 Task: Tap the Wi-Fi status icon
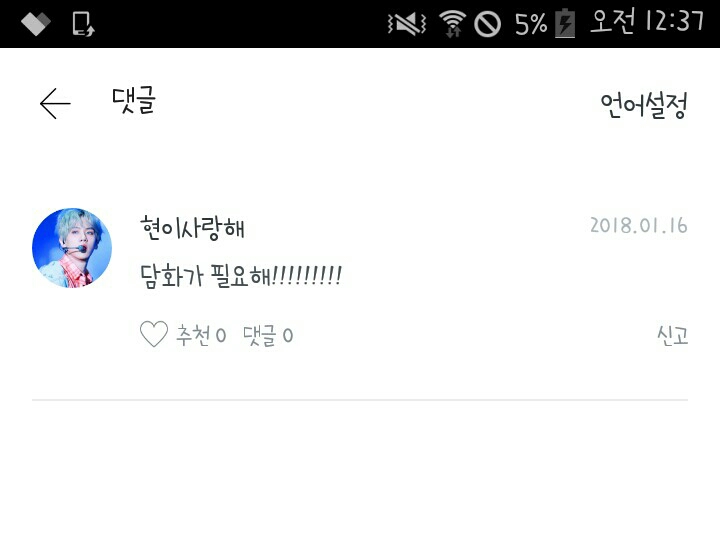tap(452, 23)
